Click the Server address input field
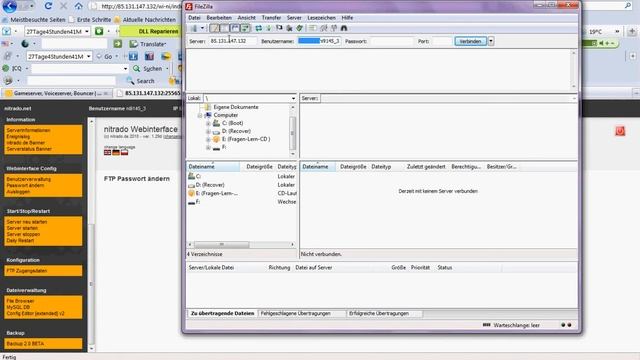Screen dimensions: 640x360 pyautogui.click(x=233, y=41)
